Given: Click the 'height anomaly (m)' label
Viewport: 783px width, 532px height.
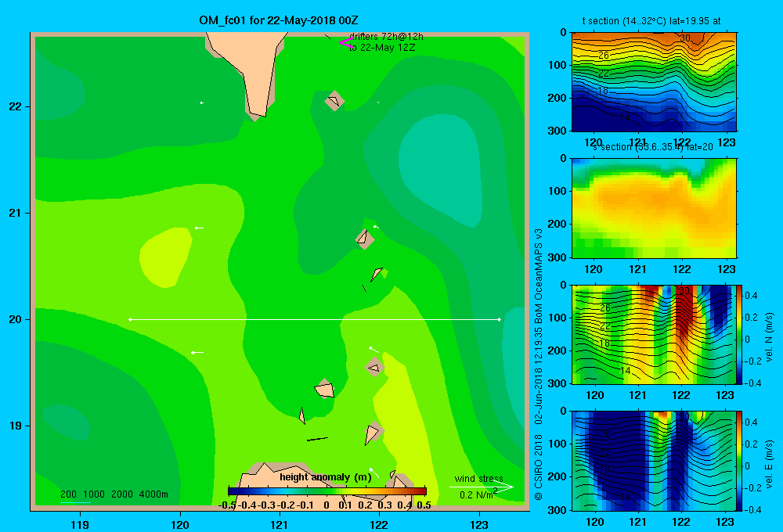Looking at the screenshot, I should (x=326, y=477).
